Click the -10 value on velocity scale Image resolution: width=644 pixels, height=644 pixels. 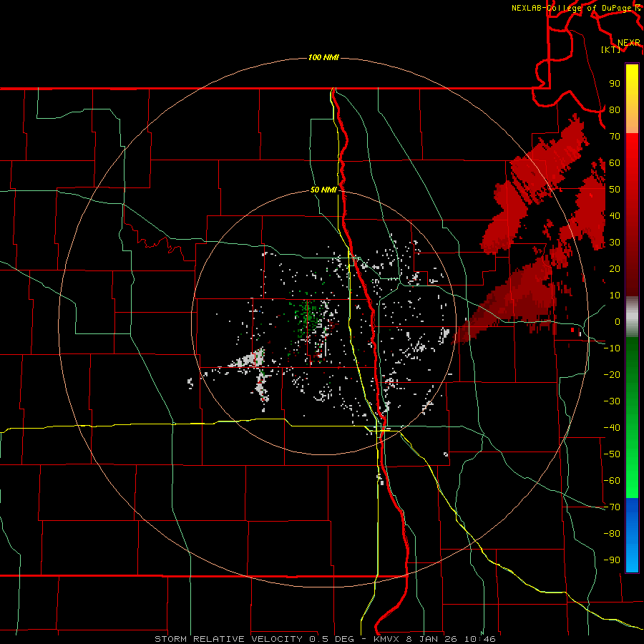[x=612, y=348]
